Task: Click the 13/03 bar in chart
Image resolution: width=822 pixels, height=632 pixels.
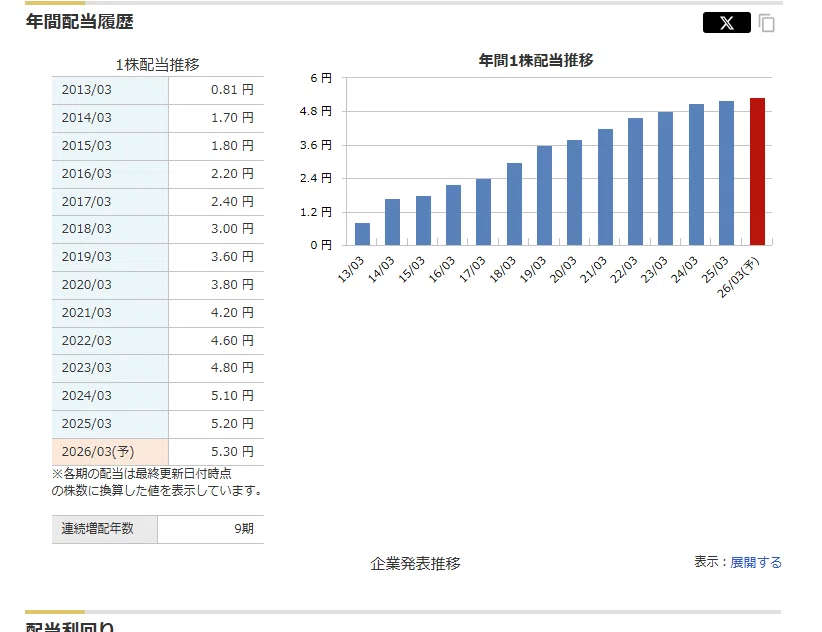Action: pyautogui.click(x=362, y=234)
